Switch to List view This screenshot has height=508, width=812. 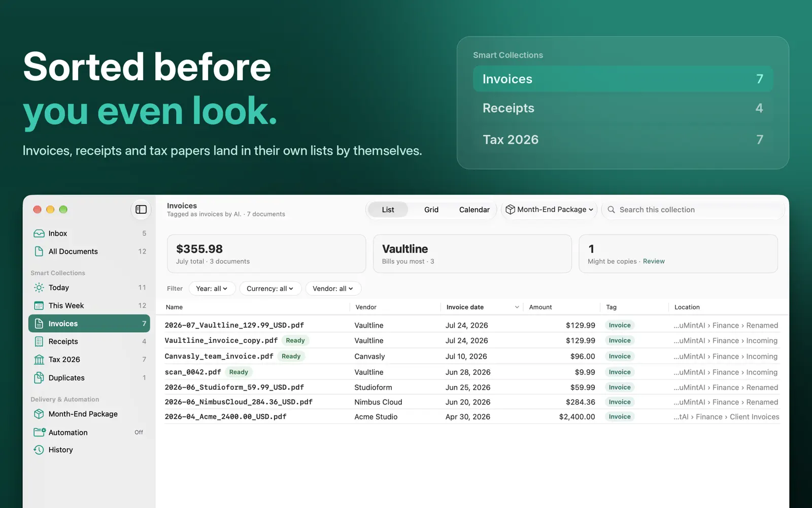[388, 210]
